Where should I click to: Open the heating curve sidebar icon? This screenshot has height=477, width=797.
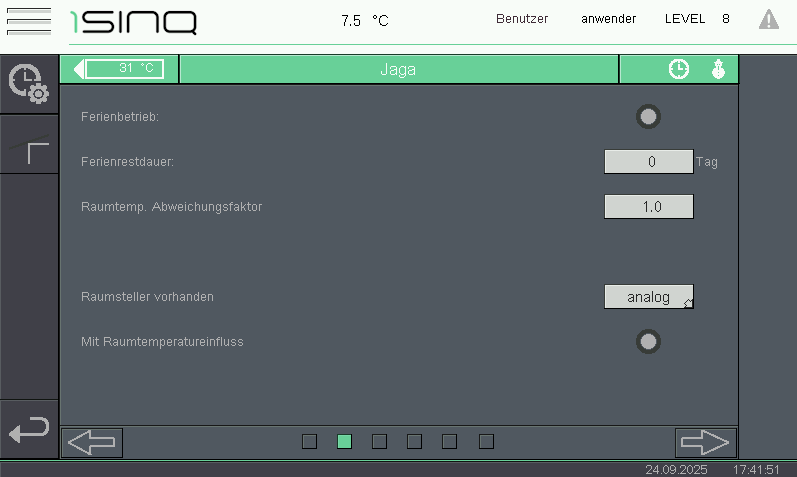pos(29,145)
